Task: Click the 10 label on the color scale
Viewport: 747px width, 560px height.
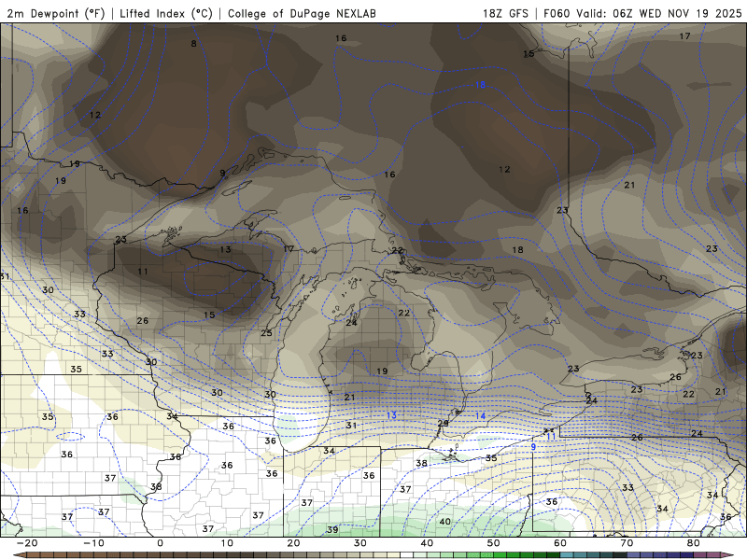Action: tap(227, 543)
